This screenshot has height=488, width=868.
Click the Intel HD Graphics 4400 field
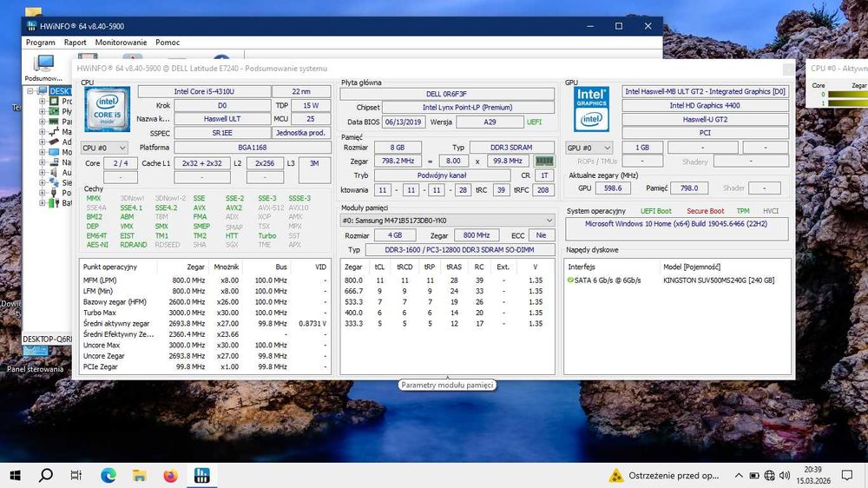point(705,105)
